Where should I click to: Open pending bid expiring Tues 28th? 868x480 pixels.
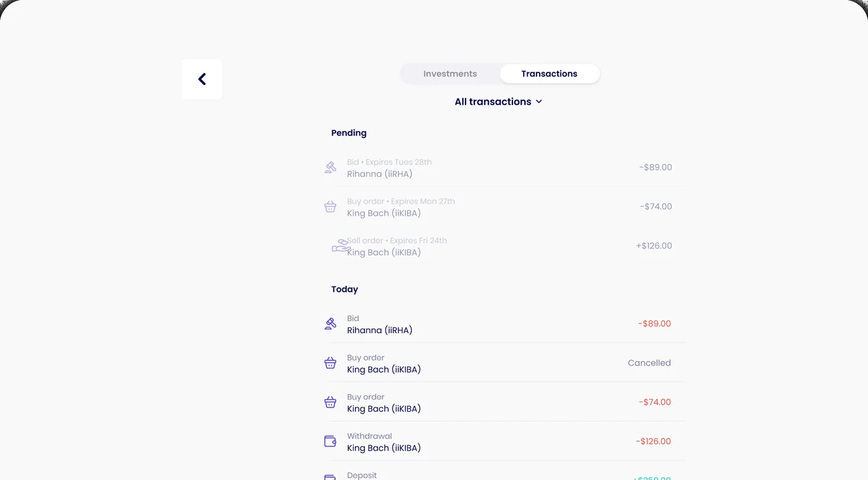(x=505, y=168)
